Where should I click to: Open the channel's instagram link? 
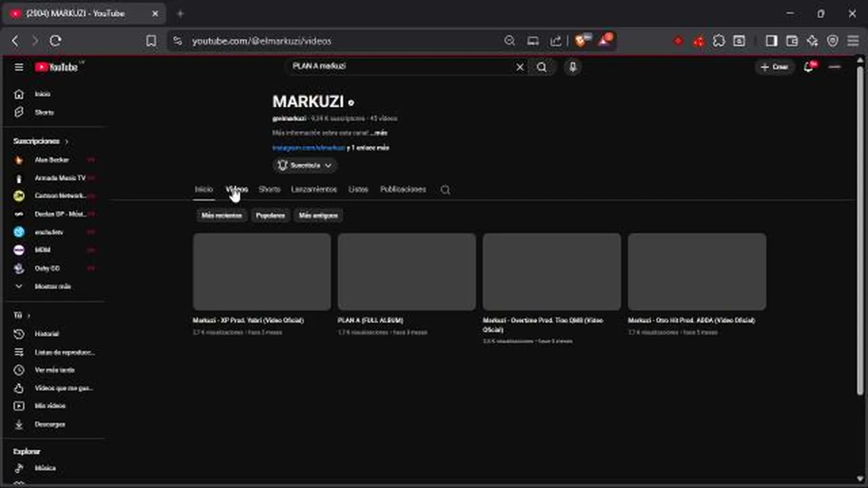(309, 148)
